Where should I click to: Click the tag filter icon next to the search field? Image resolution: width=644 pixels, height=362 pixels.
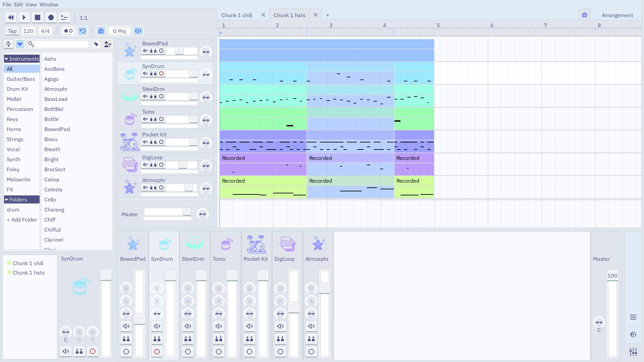pos(96,44)
